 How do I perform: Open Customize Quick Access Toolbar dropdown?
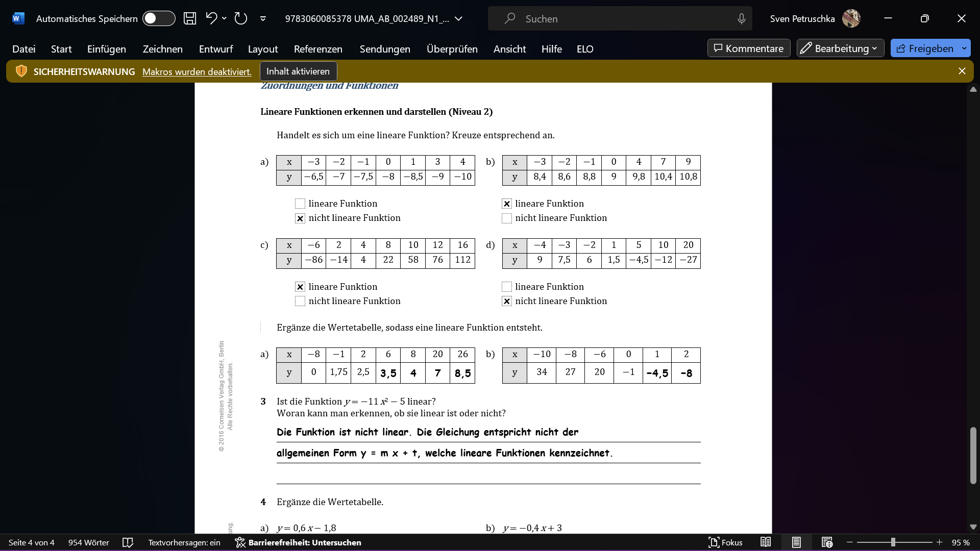click(x=263, y=19)
